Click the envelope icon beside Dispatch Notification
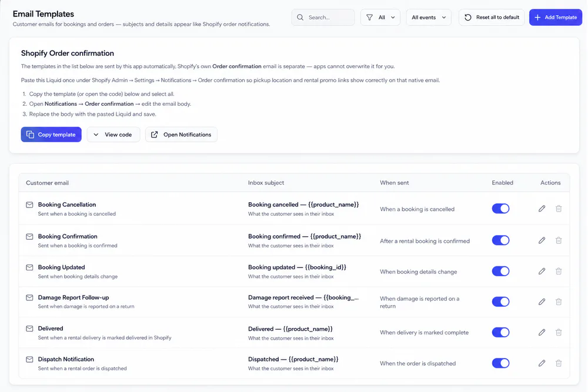 pyautogui.click(x=29, y=359)
